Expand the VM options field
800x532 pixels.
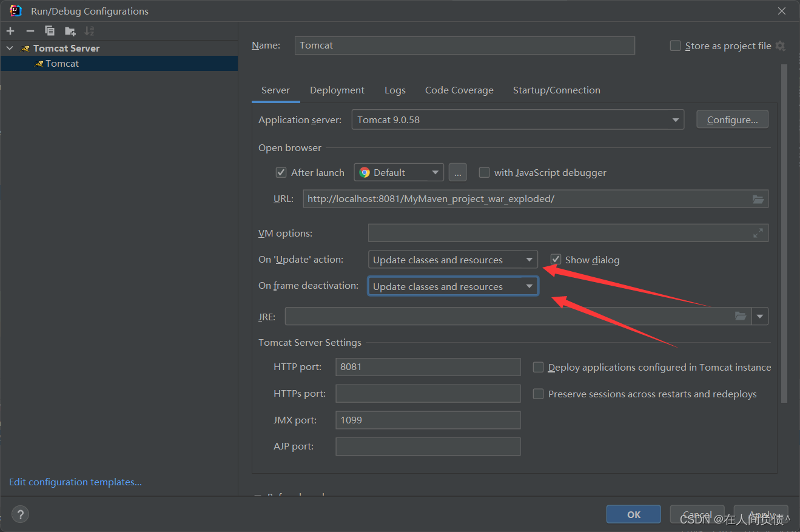758,233
